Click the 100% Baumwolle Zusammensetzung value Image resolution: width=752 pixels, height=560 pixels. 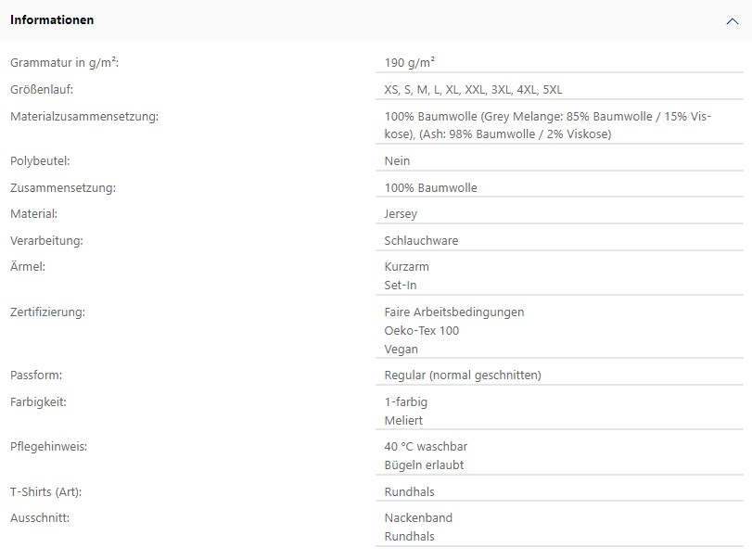tap(430, 188)
